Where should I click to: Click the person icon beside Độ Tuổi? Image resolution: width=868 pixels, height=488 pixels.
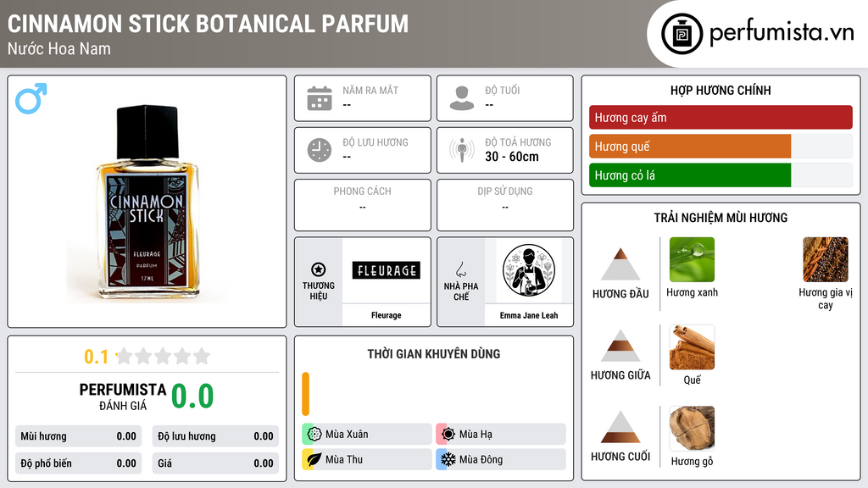tap(462, 98)
